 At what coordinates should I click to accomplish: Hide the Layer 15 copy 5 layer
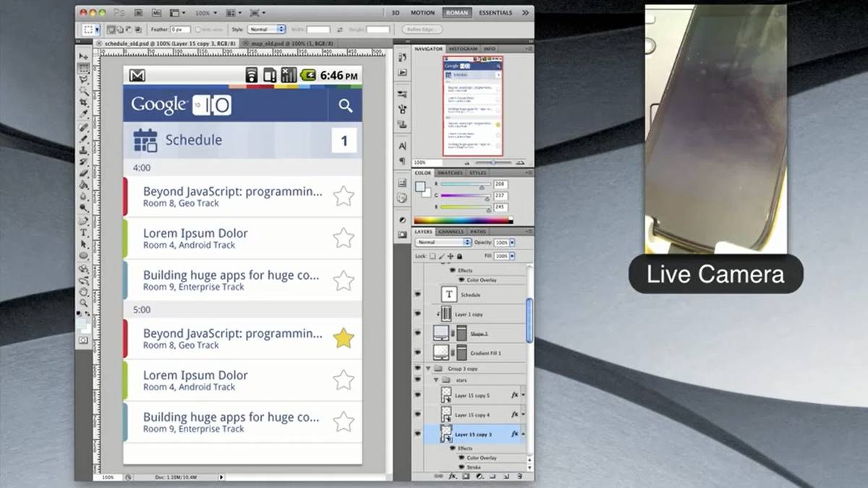418,395
